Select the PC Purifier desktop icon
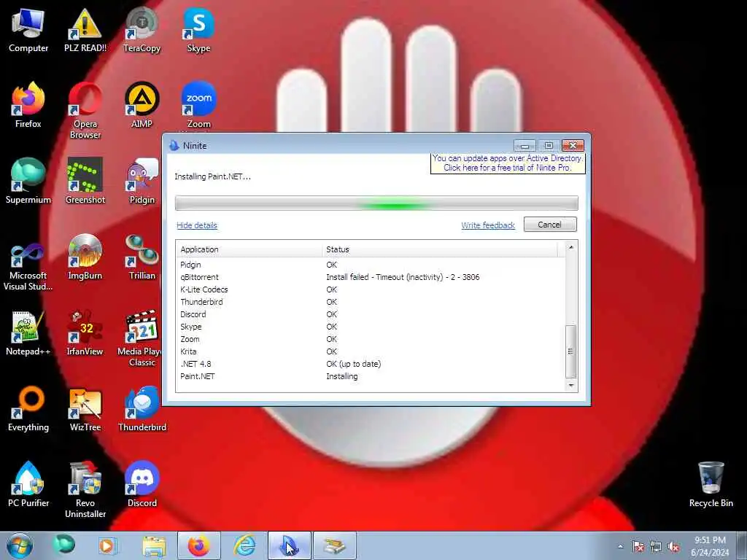Screen dimensions: 747x560 28,484
